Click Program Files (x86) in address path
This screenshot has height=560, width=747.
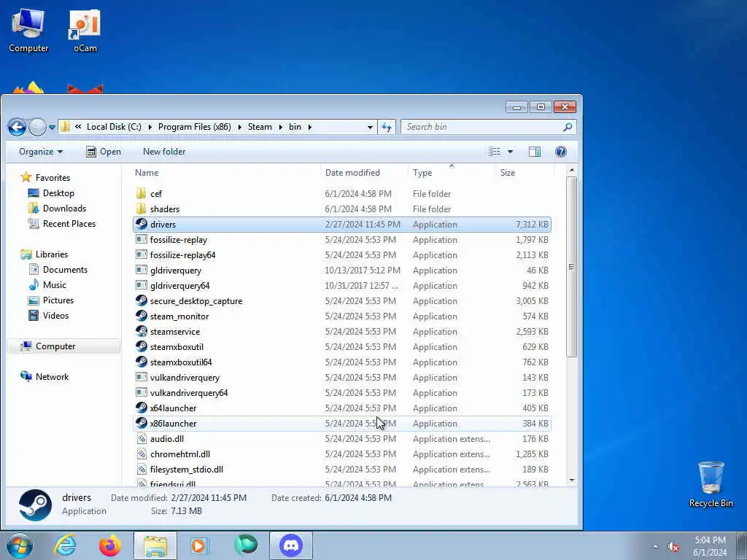click(194, 127)
